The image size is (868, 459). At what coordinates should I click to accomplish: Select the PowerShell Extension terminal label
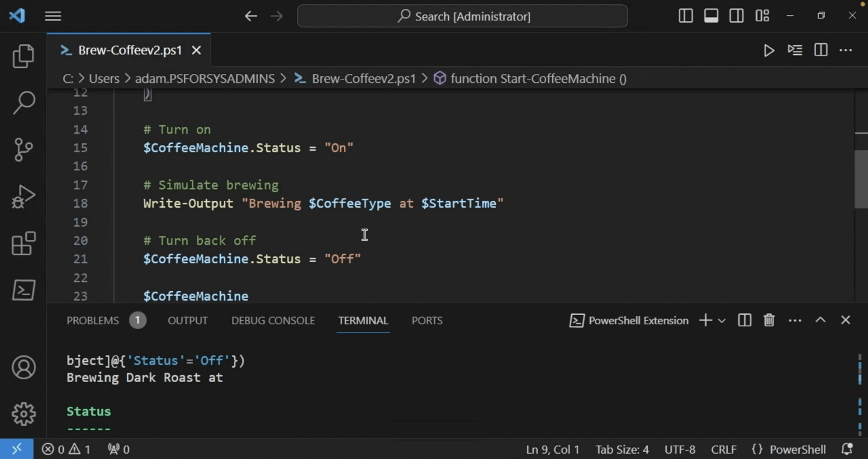(629, 321)
